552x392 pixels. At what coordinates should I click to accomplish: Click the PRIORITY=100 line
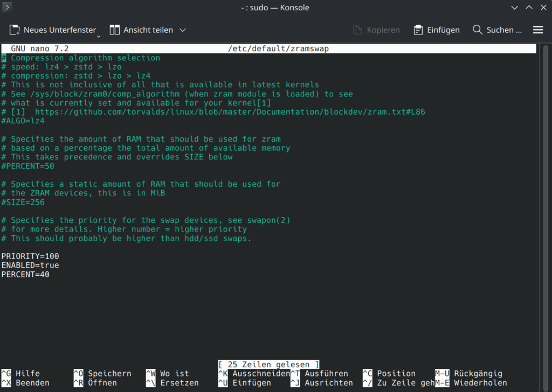click(30, 256)
